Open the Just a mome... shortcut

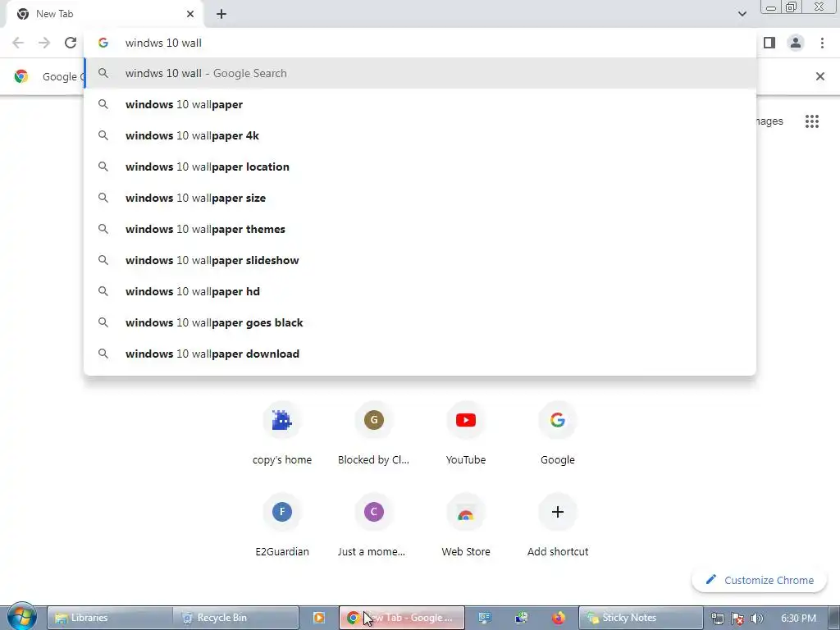(x=374, y=525)
